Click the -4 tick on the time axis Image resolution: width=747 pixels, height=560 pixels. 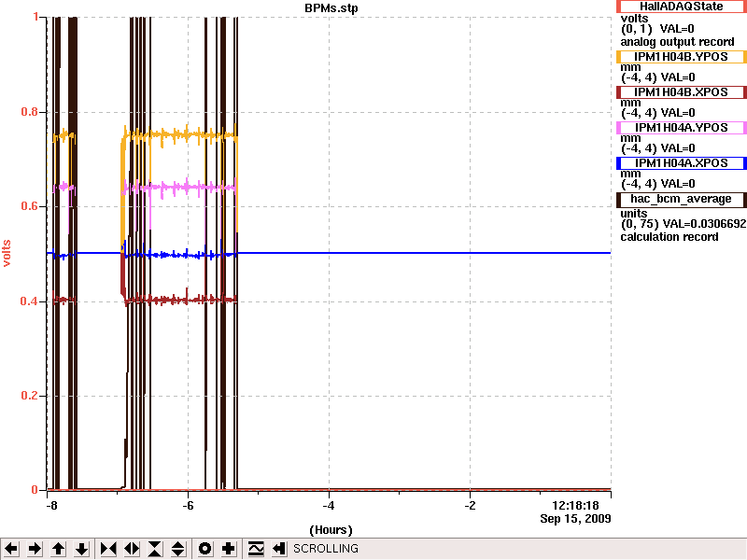click(x=329, y=506)
